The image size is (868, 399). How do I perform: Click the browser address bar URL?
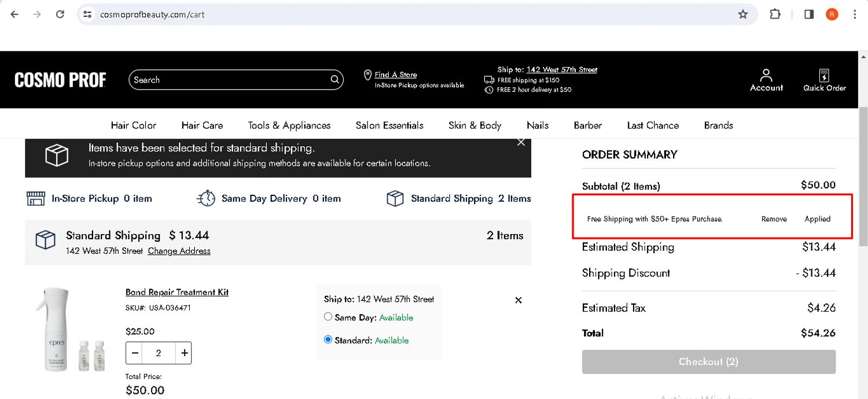(x=153, y=14)
